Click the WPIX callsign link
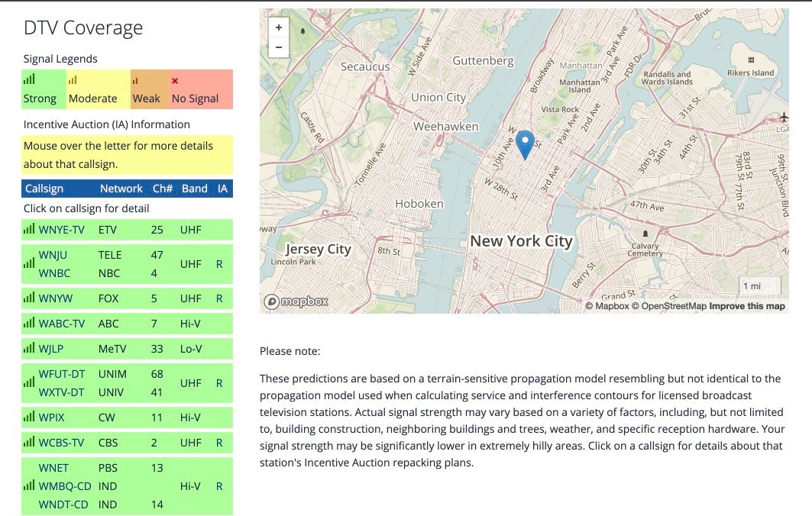The image size is (812, 516). tap(53, 418)
